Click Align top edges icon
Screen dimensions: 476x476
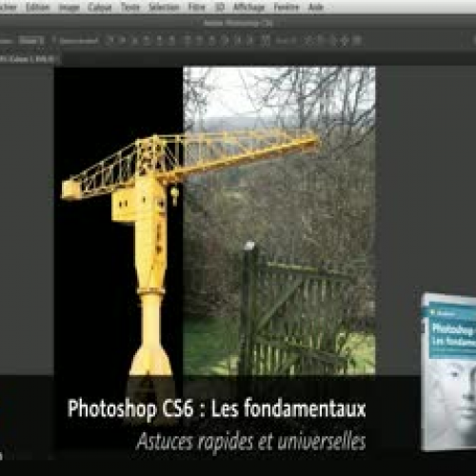click(109, 40)
